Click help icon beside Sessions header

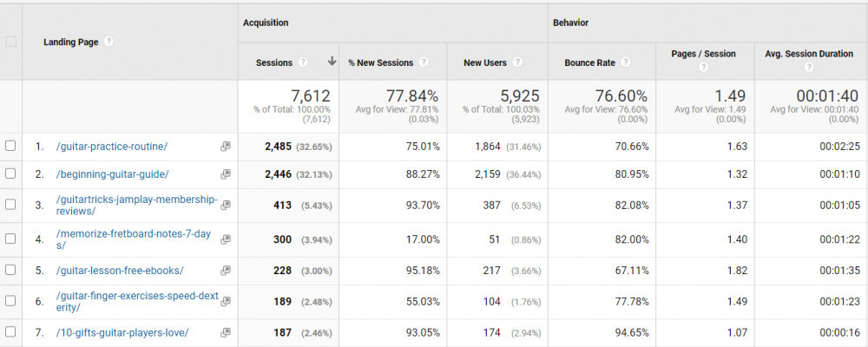[x=303, y=62]
